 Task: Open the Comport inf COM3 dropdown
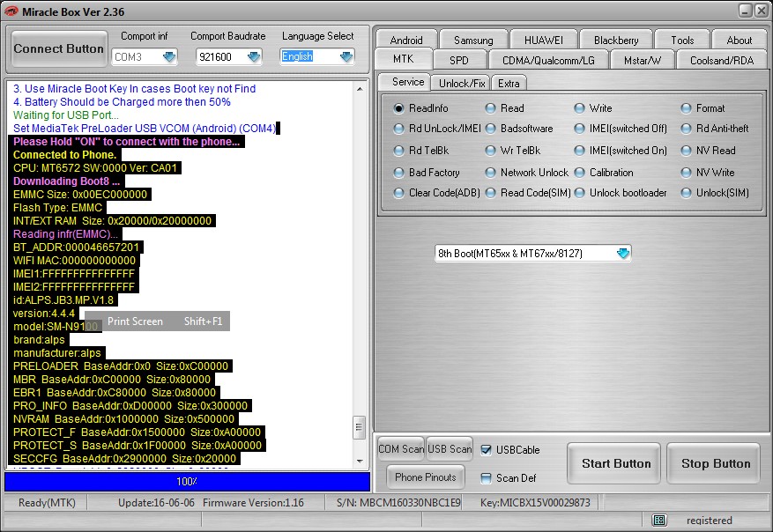169,57
